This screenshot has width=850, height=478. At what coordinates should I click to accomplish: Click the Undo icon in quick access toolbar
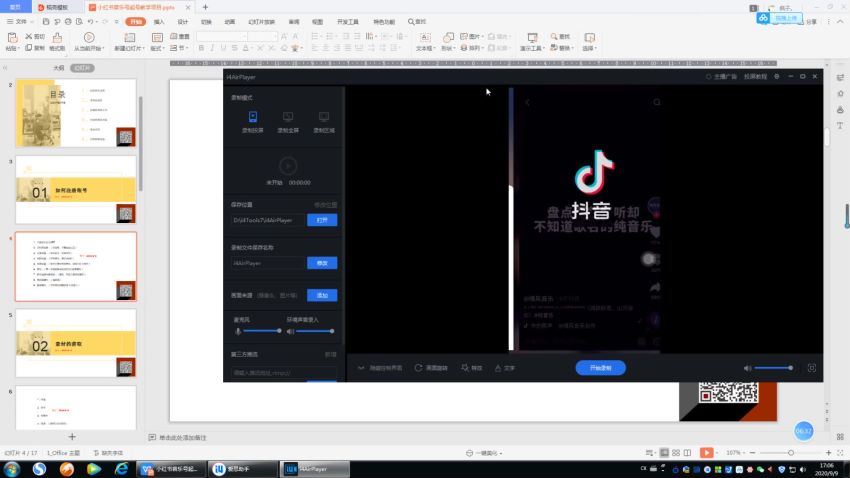pos(91,22)
